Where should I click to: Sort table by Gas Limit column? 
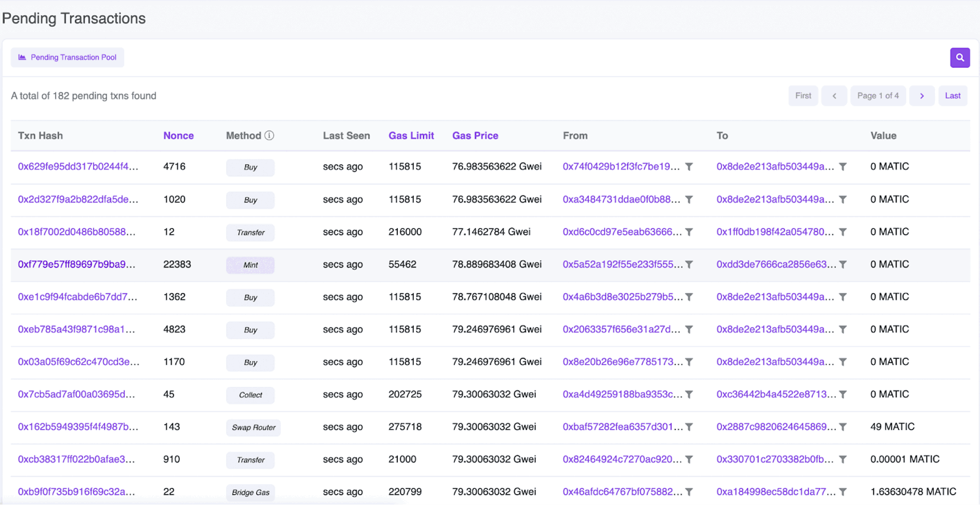411,135
